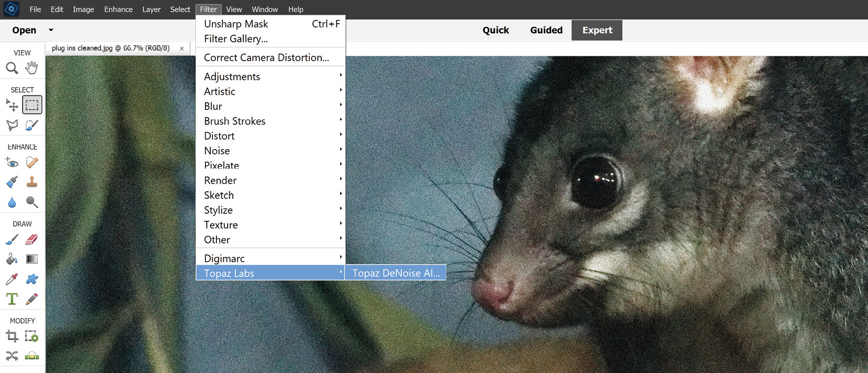
Task: Open the Enhance menu
Action: tap(119, 9)
